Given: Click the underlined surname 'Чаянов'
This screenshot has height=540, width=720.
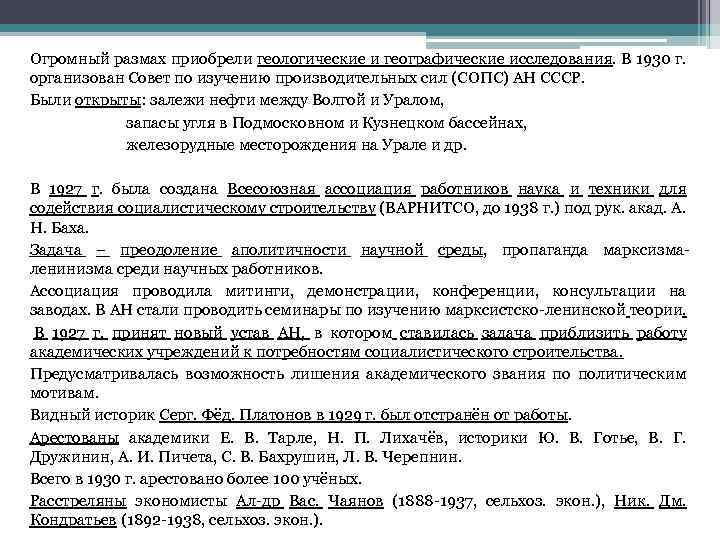Looking at the screenshot, I should click(x=356, y=501).
